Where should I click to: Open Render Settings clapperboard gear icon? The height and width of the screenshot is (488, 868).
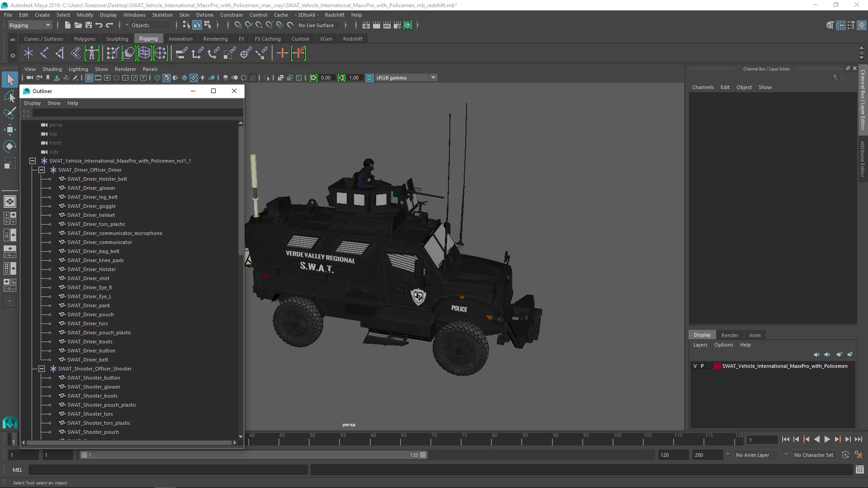point(397,25)
